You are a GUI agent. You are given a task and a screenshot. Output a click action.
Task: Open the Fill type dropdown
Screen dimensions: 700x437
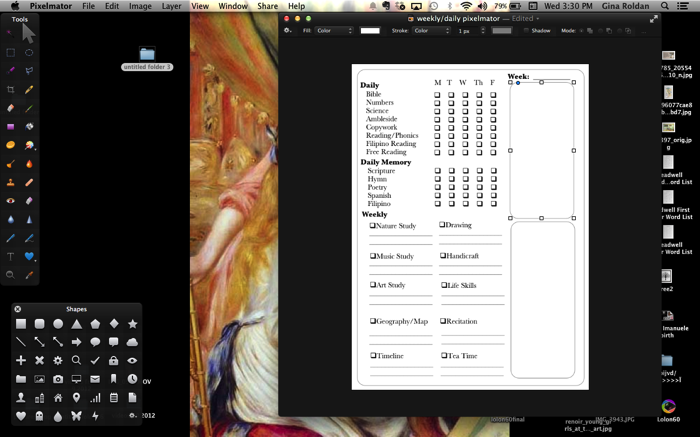tap(335, 31)
